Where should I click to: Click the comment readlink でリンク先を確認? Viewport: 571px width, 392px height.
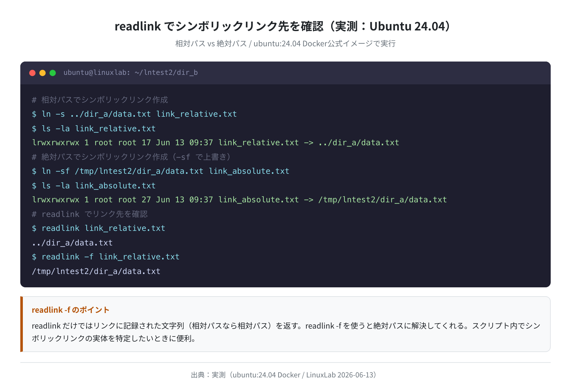(90, 214)
